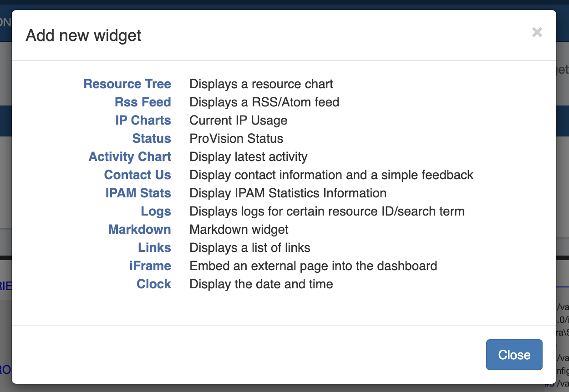Click 'Current IP Usage' description text
The height and width of the screenshot is (392, 569).
238,121
